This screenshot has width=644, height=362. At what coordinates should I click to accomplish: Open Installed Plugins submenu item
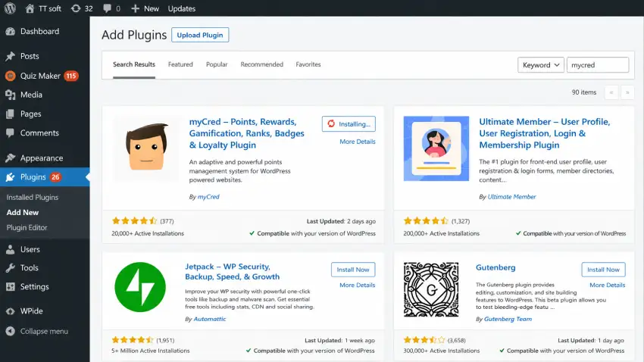click(33, 198)
